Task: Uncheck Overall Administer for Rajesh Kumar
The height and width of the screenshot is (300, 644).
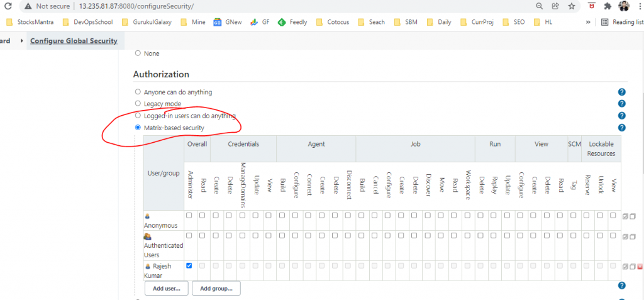Action: 189,265
